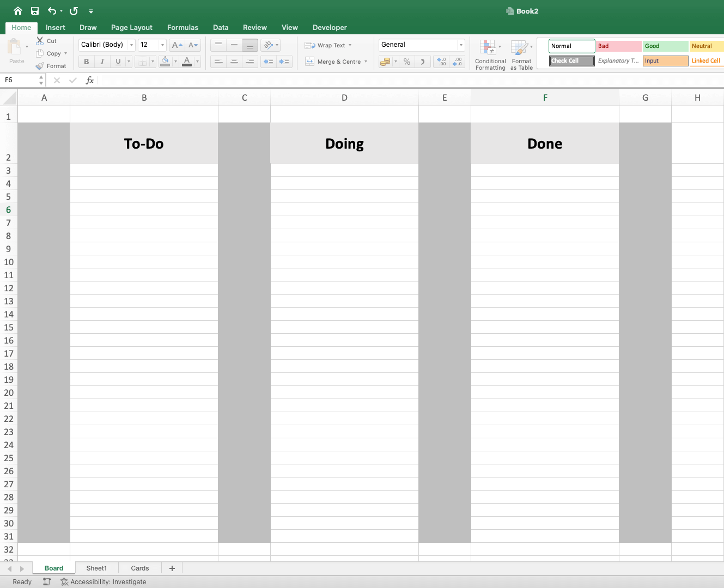This screenshot has height=588, width=724.
Task: Open the Fill Colour bucket icon
Action: pos(166,62)
